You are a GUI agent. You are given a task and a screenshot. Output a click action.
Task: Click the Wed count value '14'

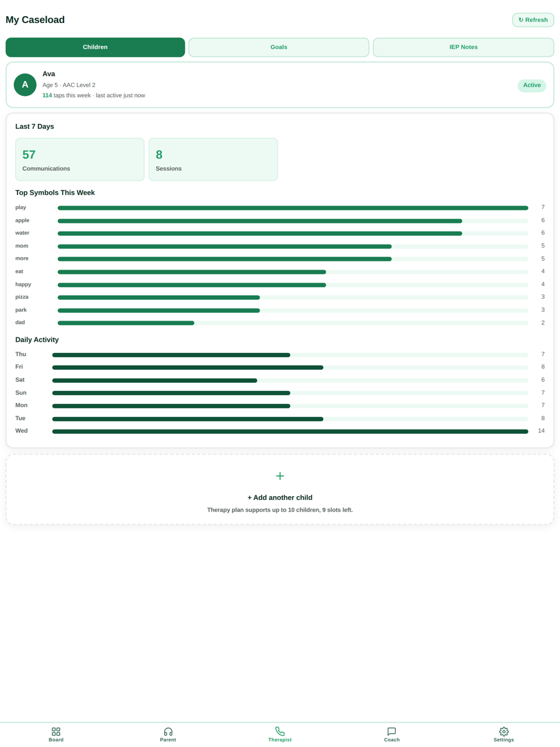tap(541, 431)
